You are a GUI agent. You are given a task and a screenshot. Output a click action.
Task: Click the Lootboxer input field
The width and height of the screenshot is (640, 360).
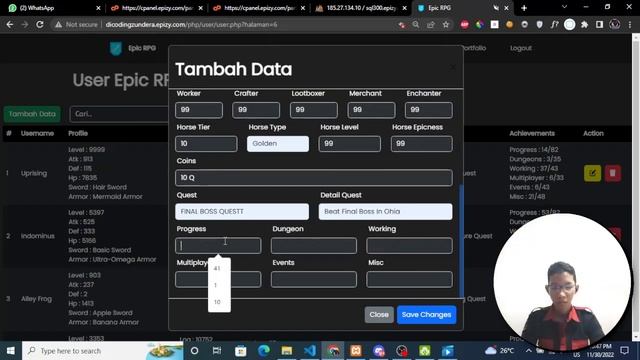313,110
